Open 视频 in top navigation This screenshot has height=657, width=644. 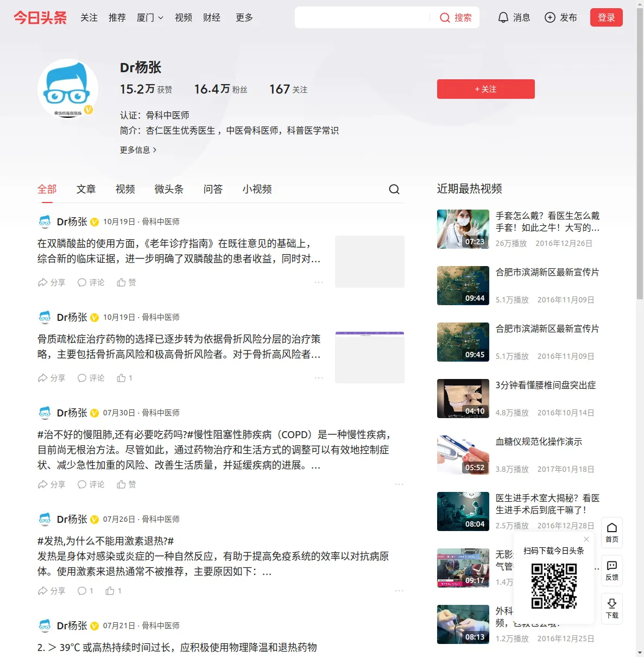[184, 17]
